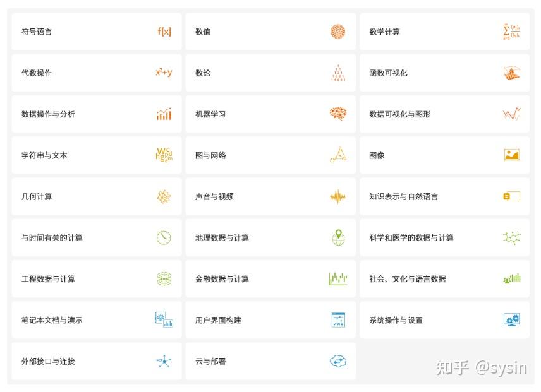This screenshot has width=541, height=392.
Task: Select the 代数操作 x²+y icon
Action: pos(164,73)
